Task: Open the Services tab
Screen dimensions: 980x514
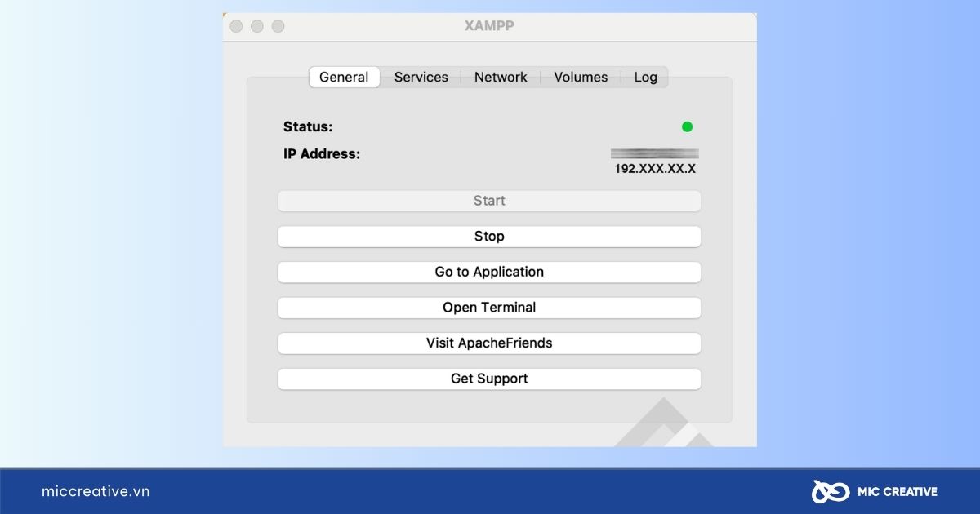Action: click(421, 77)
